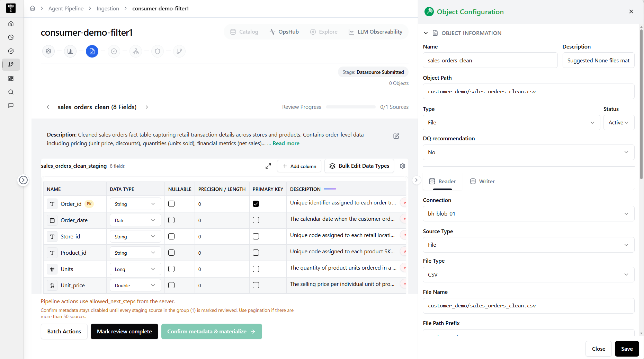Go to home via breadcrumb house icon
Viewport: 644px width, 359px height.
coord(33,8)
